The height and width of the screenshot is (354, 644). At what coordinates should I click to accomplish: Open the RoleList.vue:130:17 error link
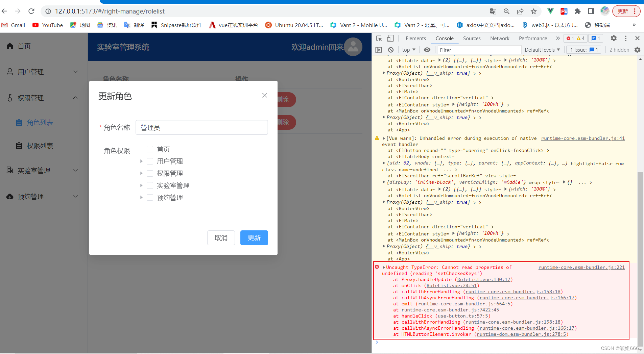point(485,279)
